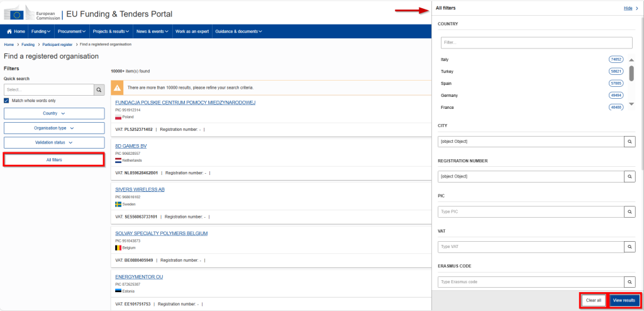Click the View results button
This screenshot has height=311, width=644.
click(x=624, y=300)
